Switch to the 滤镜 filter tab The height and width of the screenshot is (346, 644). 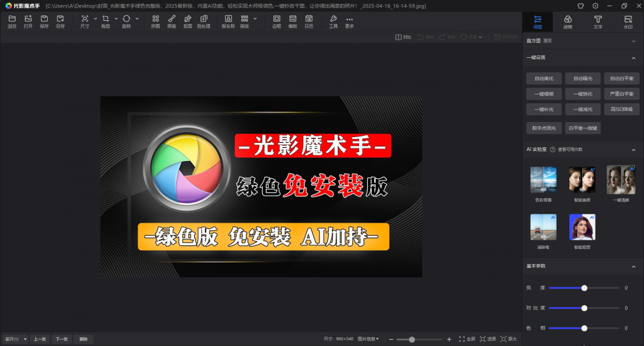pos(568,22)
